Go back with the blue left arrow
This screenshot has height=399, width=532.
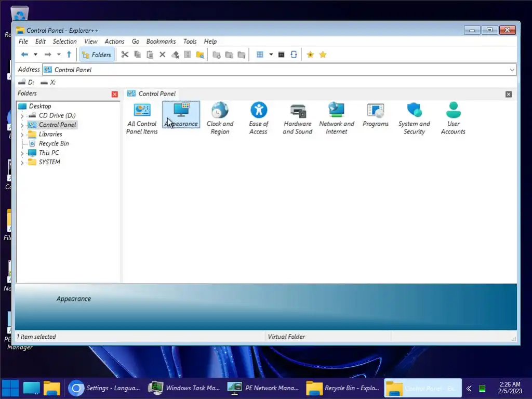pos(24,55)
